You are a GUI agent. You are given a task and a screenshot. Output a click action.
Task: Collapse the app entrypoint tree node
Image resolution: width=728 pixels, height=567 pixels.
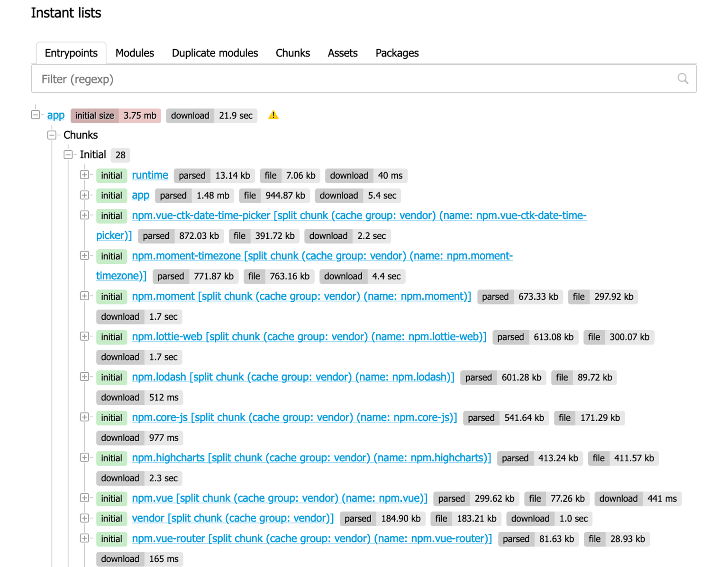(36, 115)
